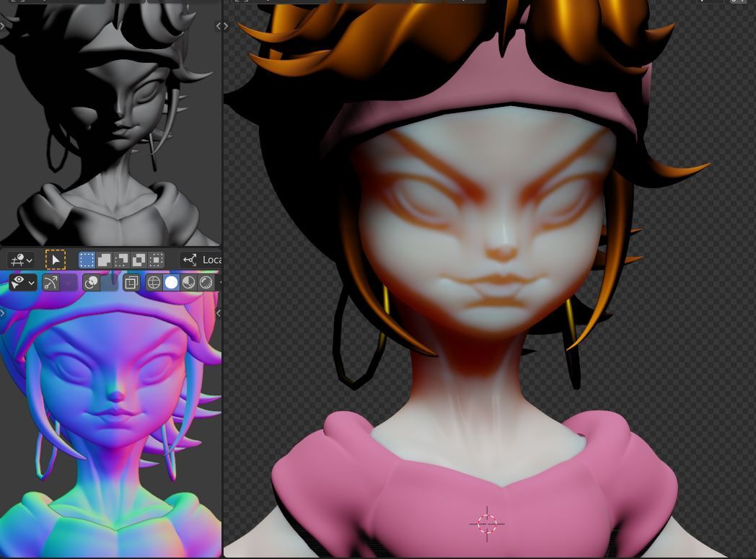756x559 pixels.
Task: Toggle viewport gizmo visibility
Action: click(x=50, y=283)
